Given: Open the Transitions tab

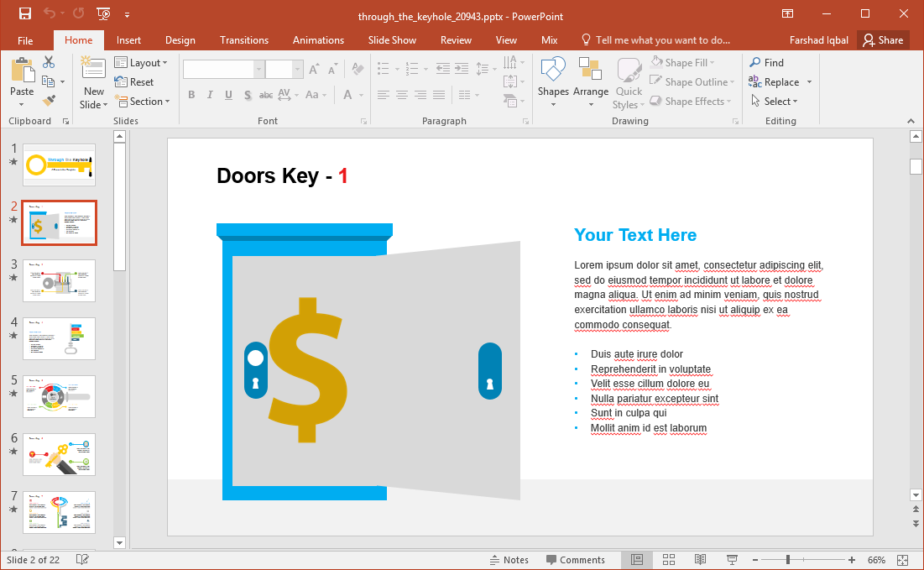Looking at the screenshot, I should pyautogui.click(x=244, y=40).
